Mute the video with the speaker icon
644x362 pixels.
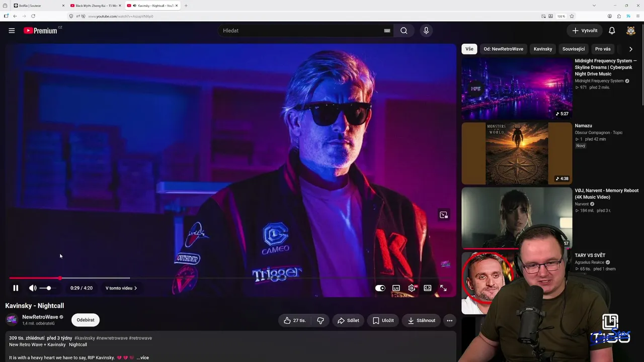33,288
